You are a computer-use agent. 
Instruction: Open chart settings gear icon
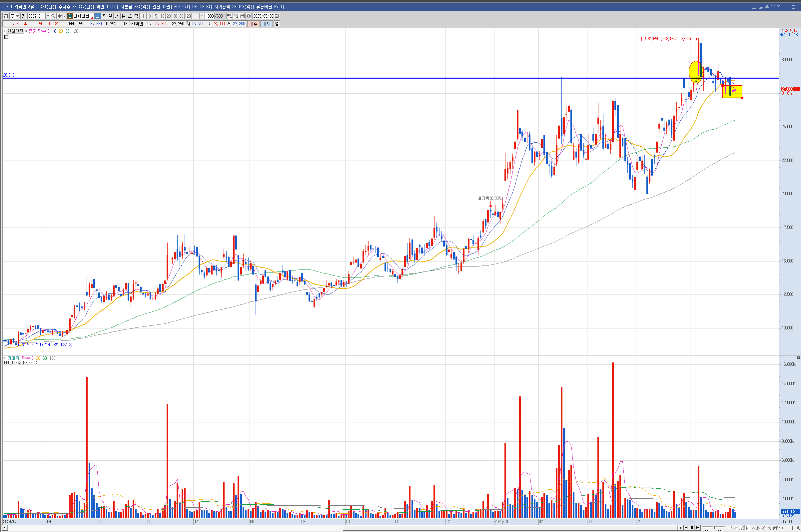tap(248, 16)
